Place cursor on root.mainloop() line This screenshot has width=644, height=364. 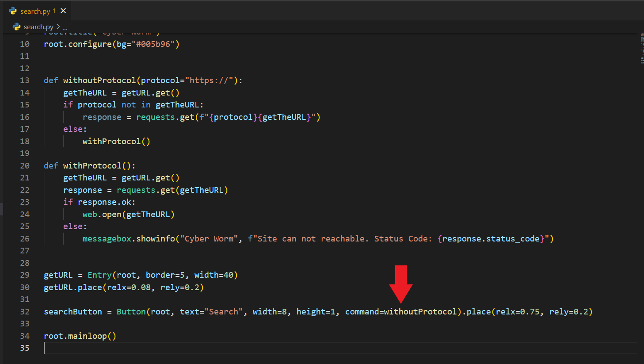(x=80, y=336)
